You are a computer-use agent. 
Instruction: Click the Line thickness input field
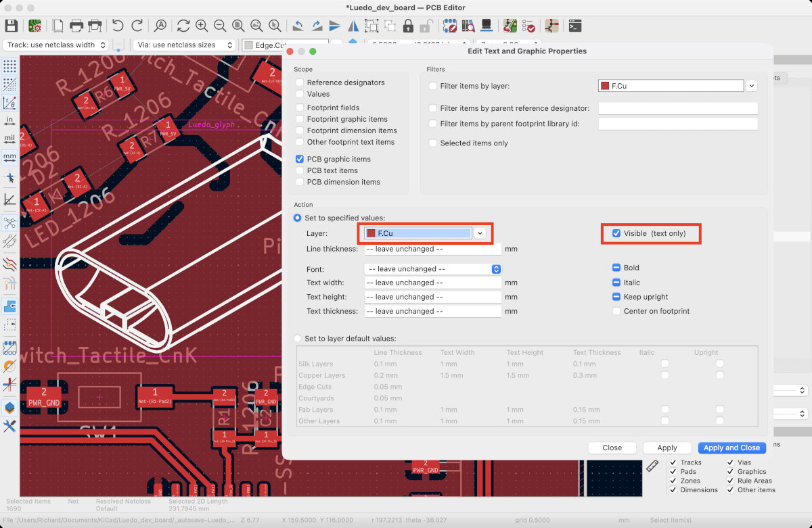pyautogui.click(x=432, y=249)
